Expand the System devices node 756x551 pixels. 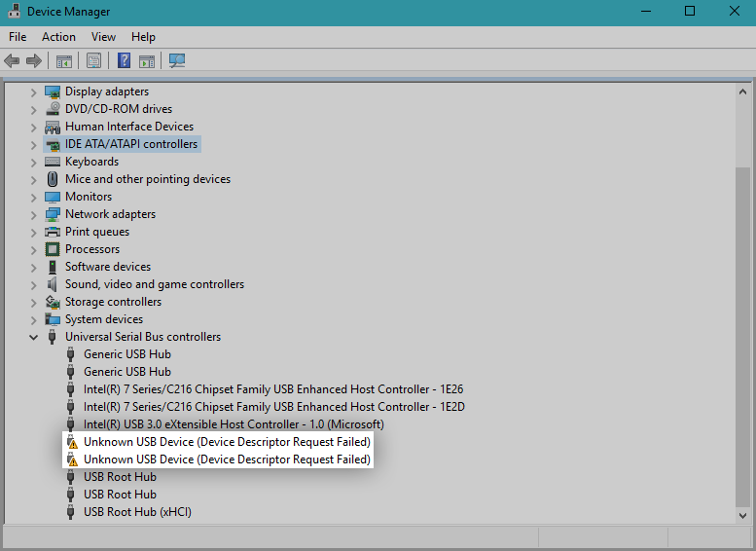click(33, 320)
